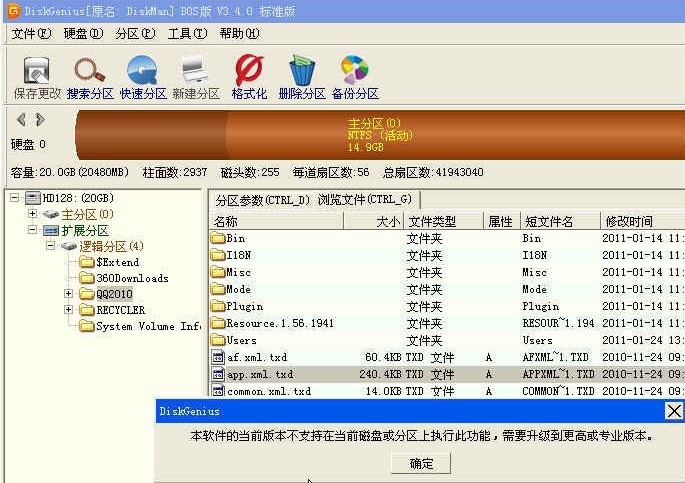Click the 60.4KB size cell
The height and width of the screenshot is (483, 685).
point(383,357)
